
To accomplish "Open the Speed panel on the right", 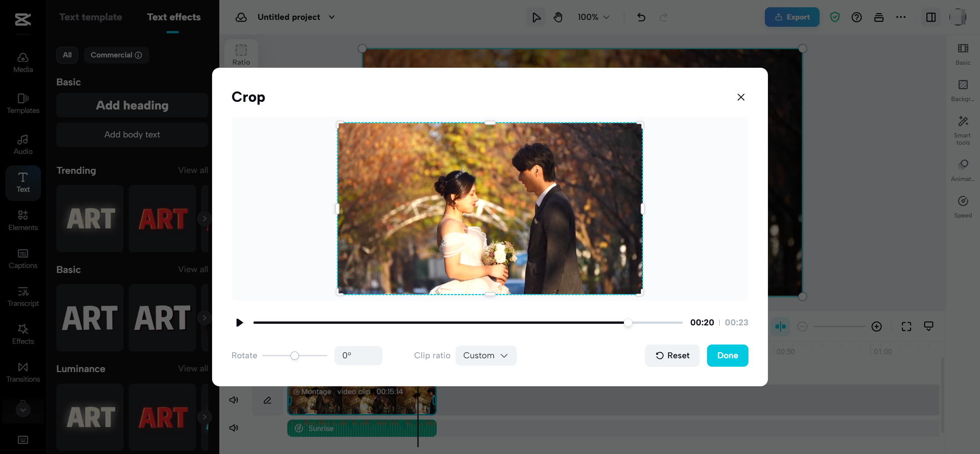I will click(963, 206).
